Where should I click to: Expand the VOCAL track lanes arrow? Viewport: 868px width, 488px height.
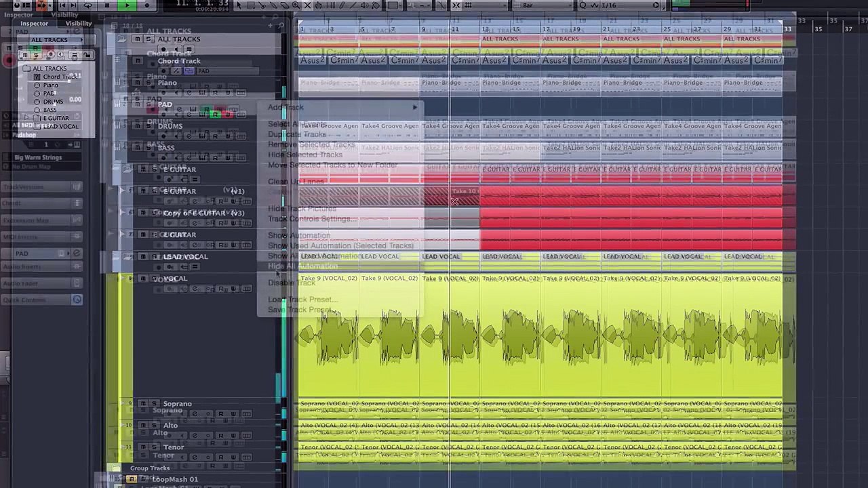click(x=121, y=279)
